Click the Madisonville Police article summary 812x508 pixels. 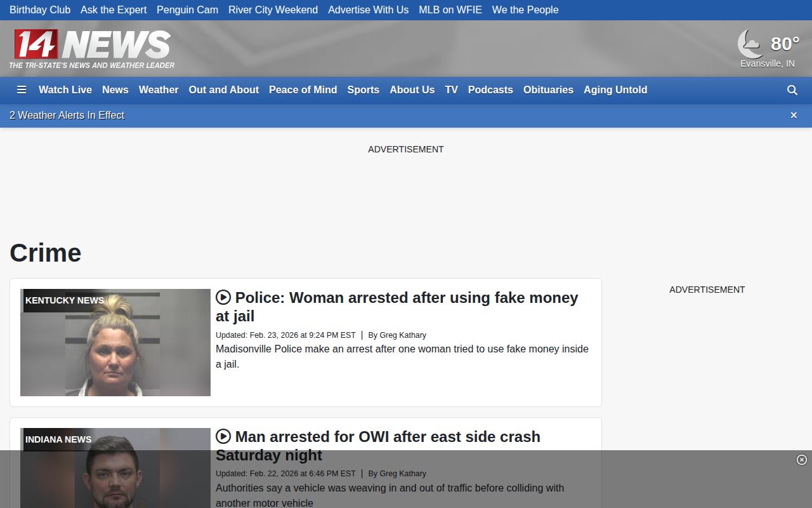(402, 357)
